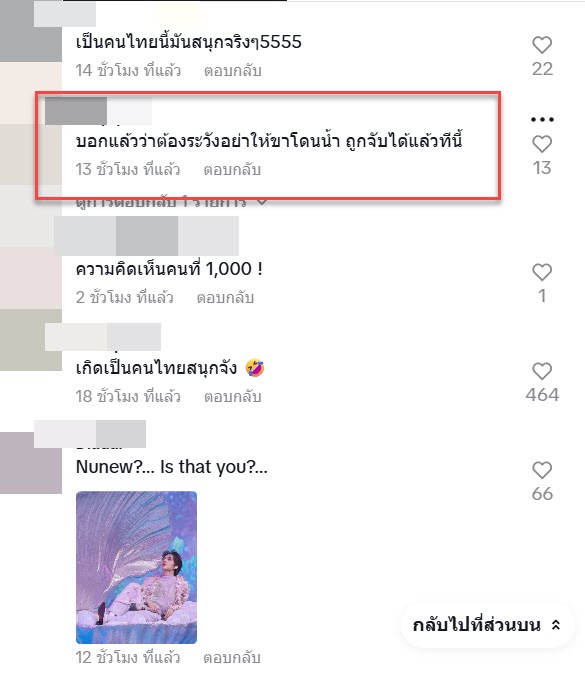
Task: Reply to the 14 hours ago comment
Action: point(233,70)
